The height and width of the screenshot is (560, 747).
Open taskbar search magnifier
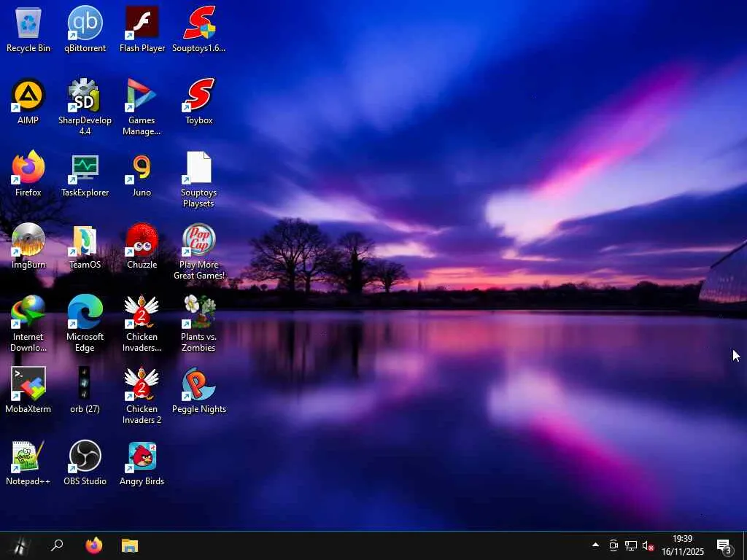tap(57, 545)
